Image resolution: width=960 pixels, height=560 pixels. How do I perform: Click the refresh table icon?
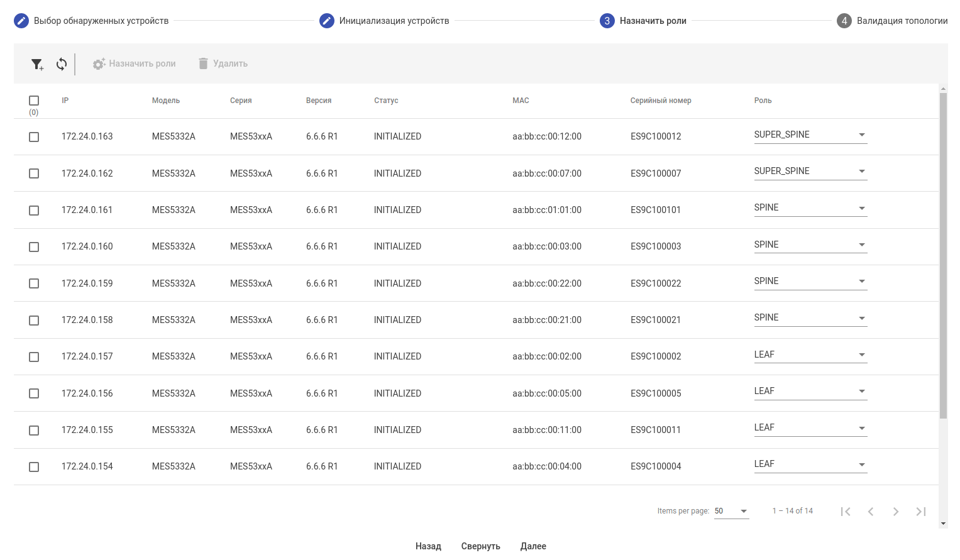tap(62, 64)
